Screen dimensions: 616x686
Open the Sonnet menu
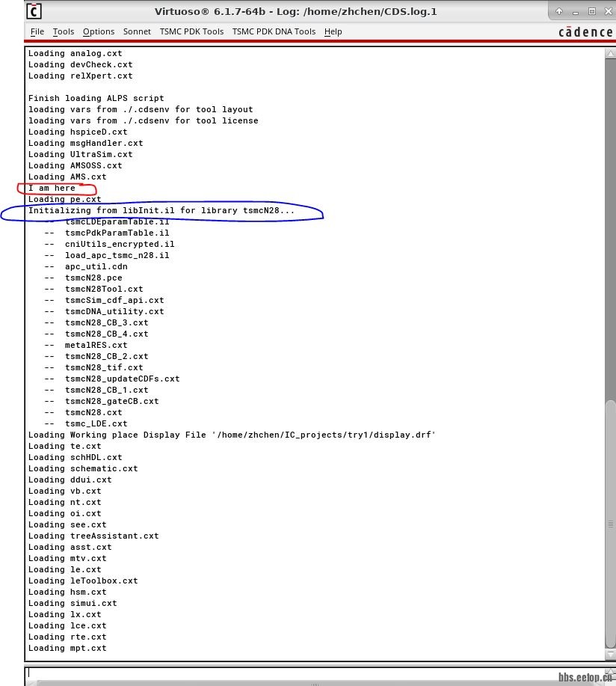pos(137,31)
